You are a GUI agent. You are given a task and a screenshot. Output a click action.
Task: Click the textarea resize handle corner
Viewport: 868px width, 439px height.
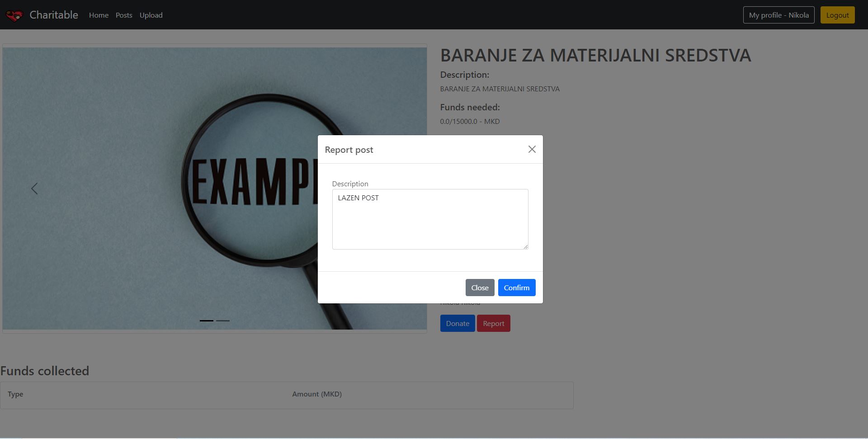(x=525, y=246)
